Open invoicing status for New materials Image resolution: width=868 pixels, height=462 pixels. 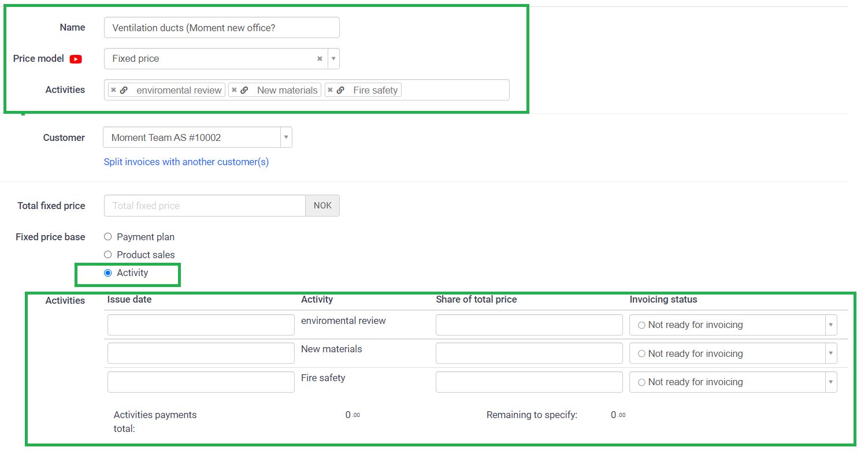click(x=733, y=353)
